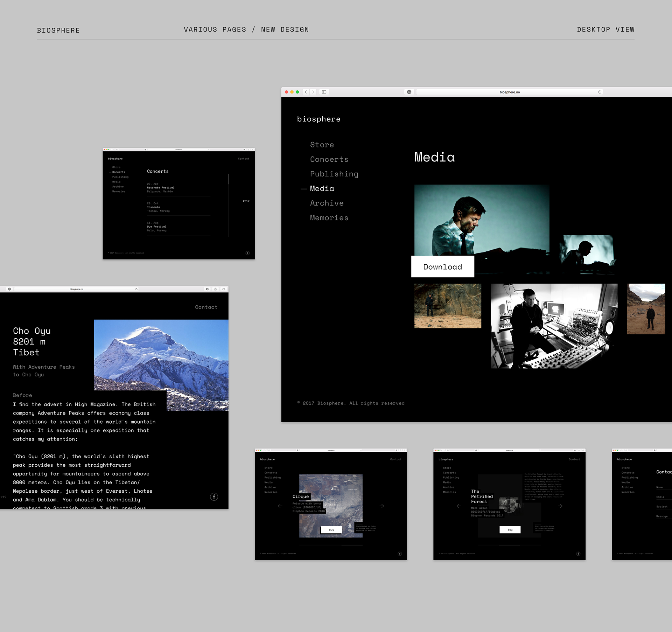Go to previous album in Cirque window

pos(280,506)
